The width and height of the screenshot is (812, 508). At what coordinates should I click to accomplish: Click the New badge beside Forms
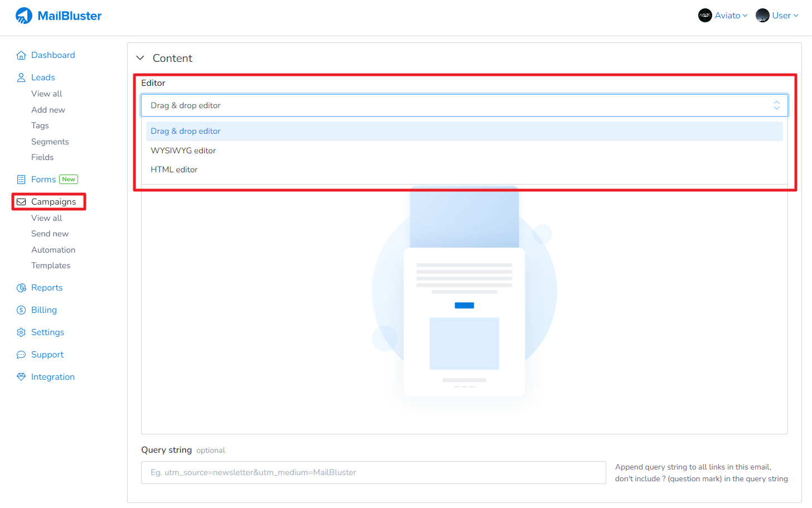pyautogui.click(x=69, y=180)
